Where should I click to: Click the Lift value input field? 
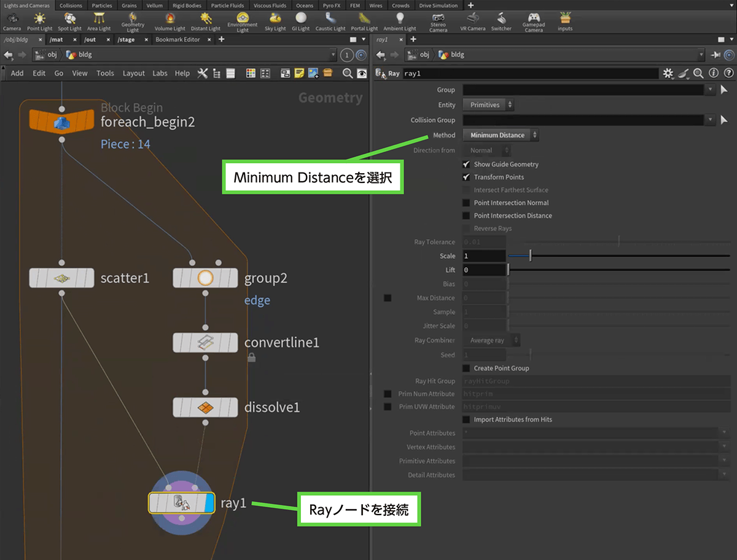point(484,270)
